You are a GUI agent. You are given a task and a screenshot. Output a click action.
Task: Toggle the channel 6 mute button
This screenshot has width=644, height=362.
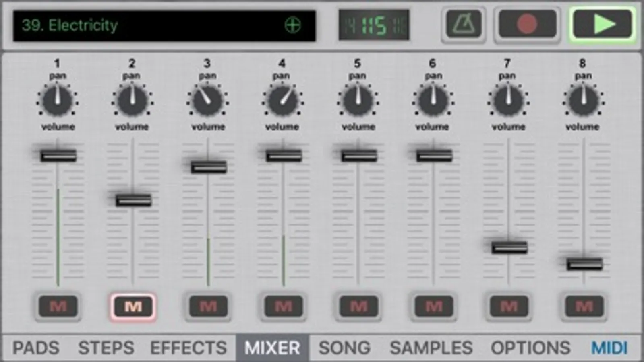coord(434,306)
